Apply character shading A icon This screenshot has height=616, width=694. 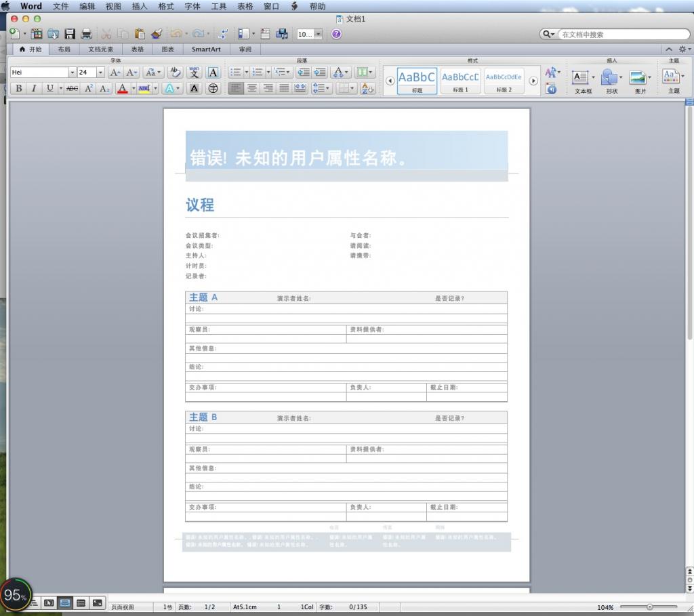195,89
